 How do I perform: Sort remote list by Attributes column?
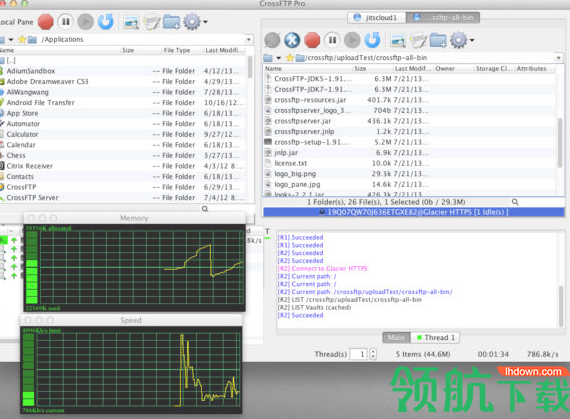coord(535,68)
